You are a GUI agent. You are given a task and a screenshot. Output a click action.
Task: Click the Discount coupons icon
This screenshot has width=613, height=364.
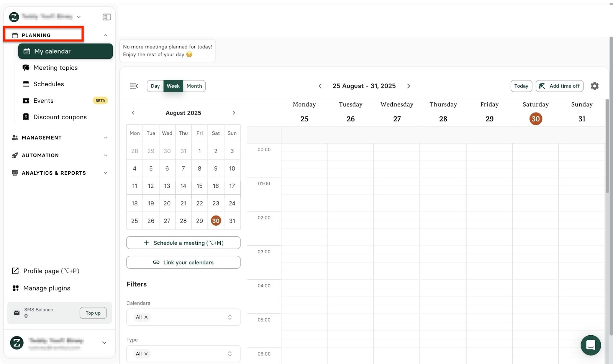pyautogui.click(x=26, y=117)
